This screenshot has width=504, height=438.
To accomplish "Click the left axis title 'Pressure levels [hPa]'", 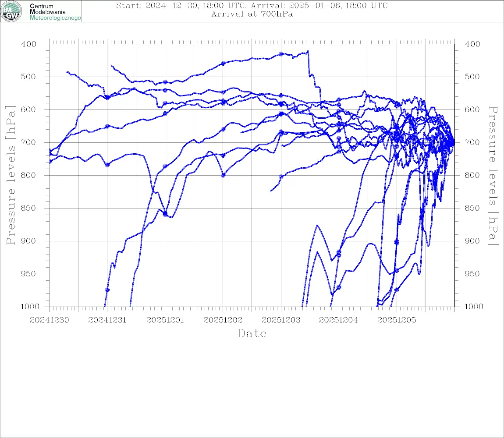I will 11,175.
